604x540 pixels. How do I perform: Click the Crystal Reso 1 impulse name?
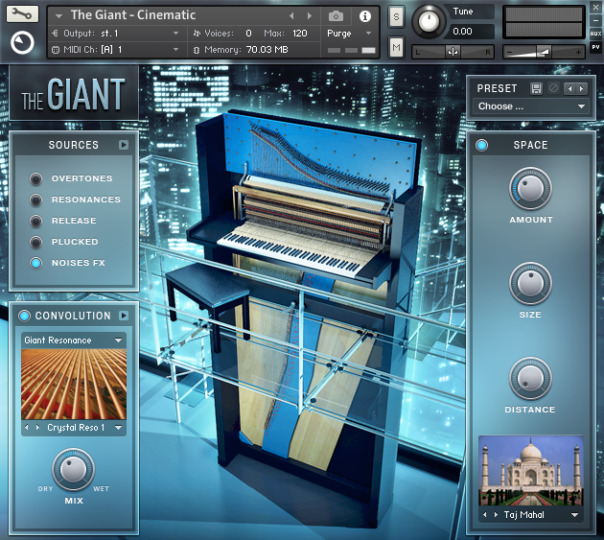coord(76,428)
